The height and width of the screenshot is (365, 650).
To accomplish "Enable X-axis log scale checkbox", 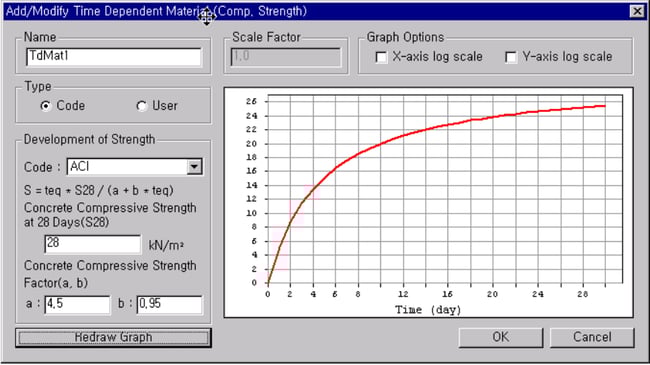I will [x=381, y=57].
